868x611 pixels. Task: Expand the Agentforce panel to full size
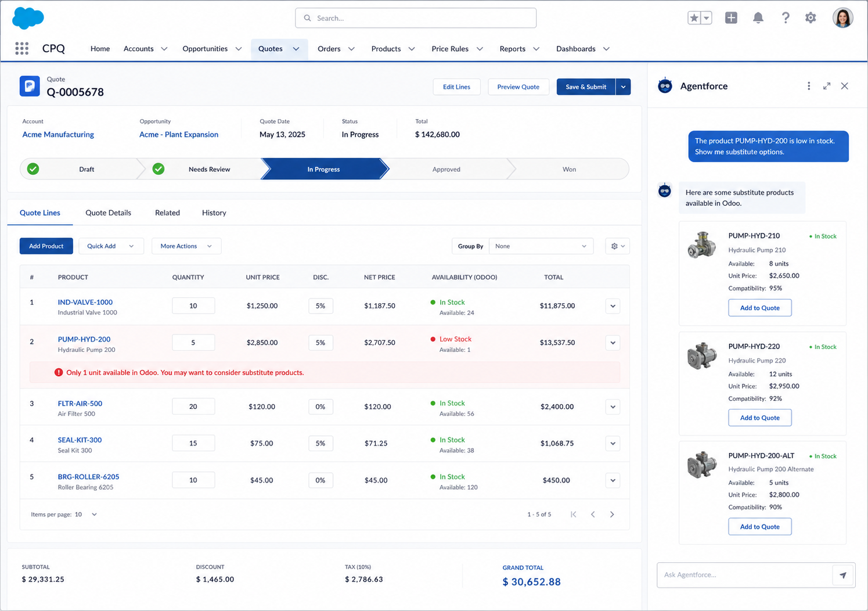(827, 86)
